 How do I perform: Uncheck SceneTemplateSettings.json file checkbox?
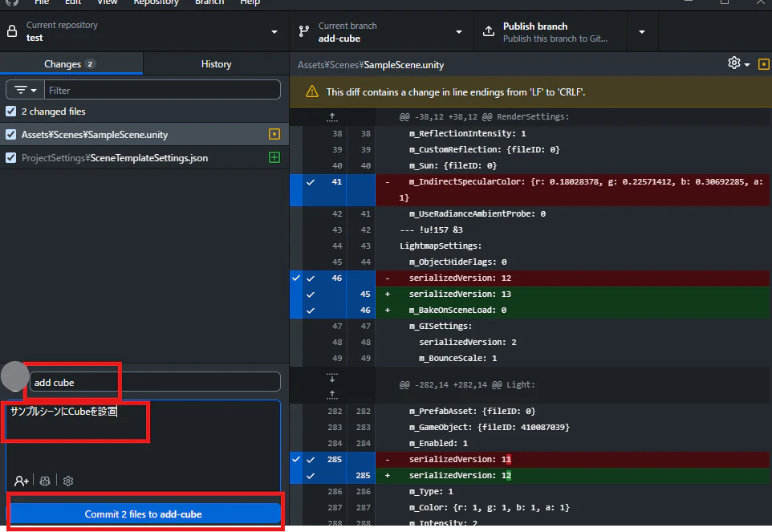(x=10, y=157)
